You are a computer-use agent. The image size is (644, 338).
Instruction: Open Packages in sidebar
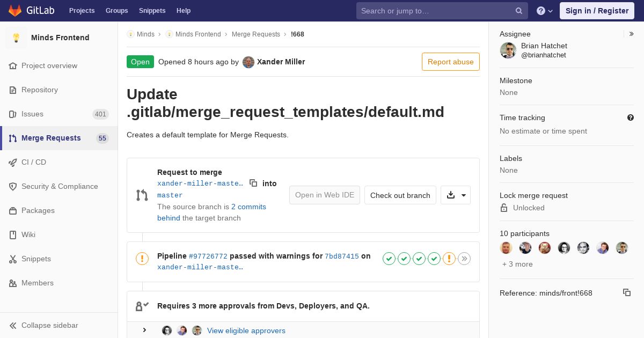[59, 210]
